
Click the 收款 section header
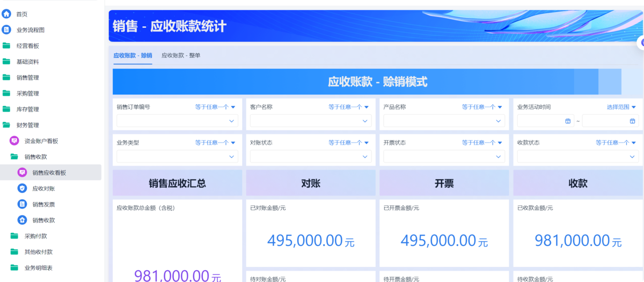click(x=578, y=183)
